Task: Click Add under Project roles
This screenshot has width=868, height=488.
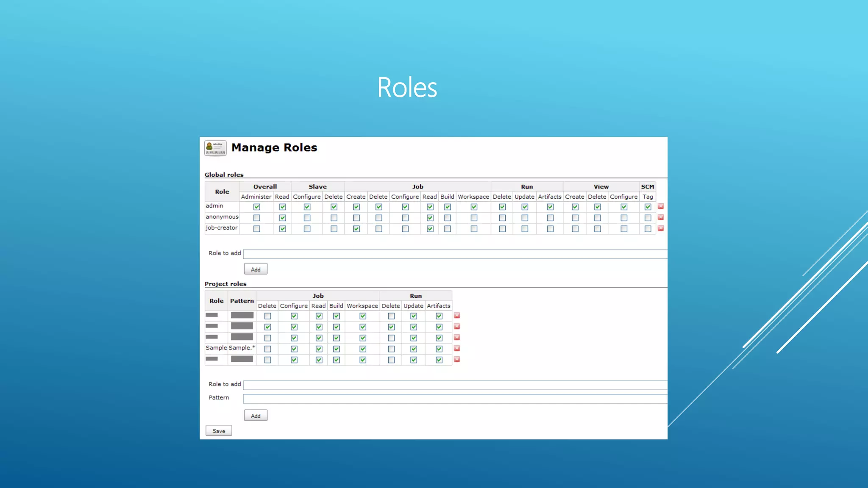Action: (256, 416)
